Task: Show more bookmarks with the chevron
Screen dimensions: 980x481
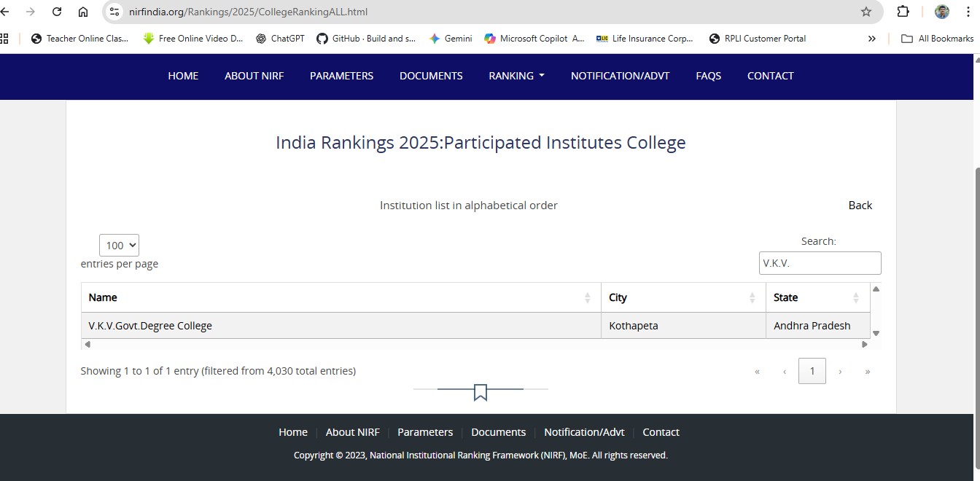Action: point(871,39)
